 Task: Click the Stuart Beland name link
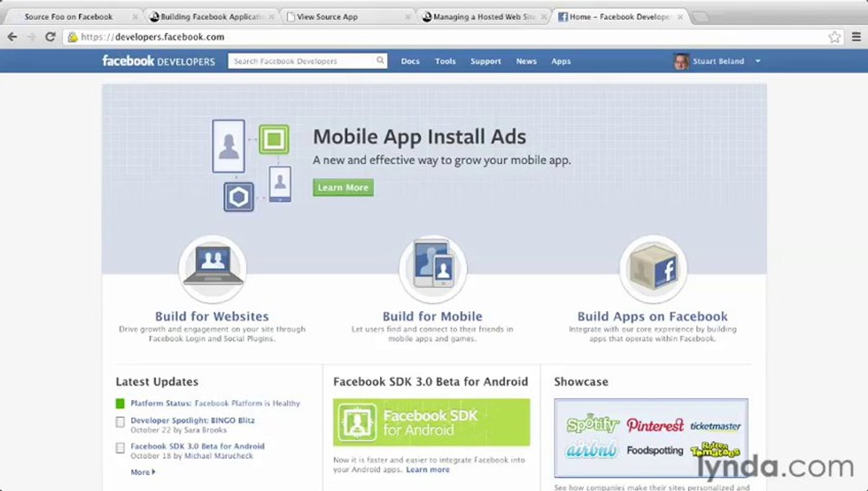(x=719, y=61)
